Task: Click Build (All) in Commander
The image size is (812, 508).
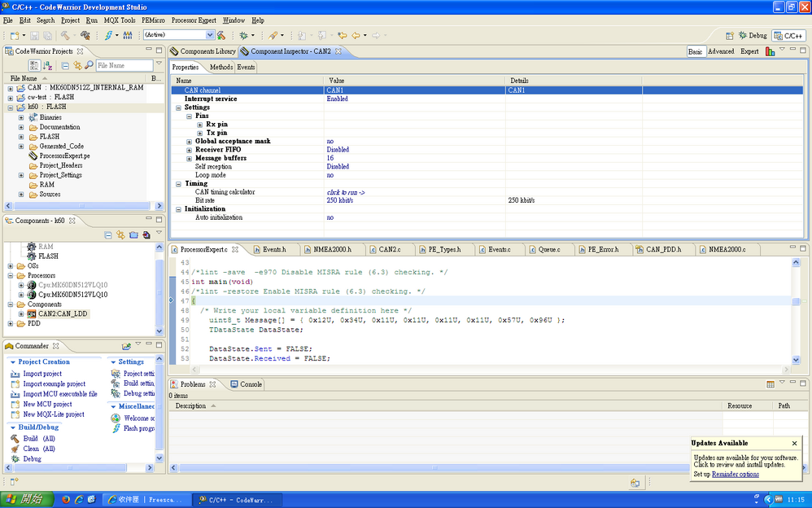Action: 39,439
